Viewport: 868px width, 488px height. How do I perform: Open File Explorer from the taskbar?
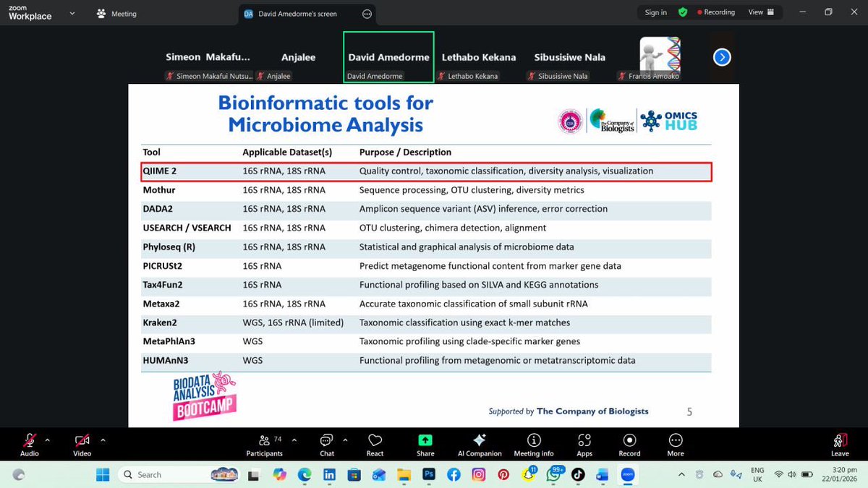click(404, 474)
